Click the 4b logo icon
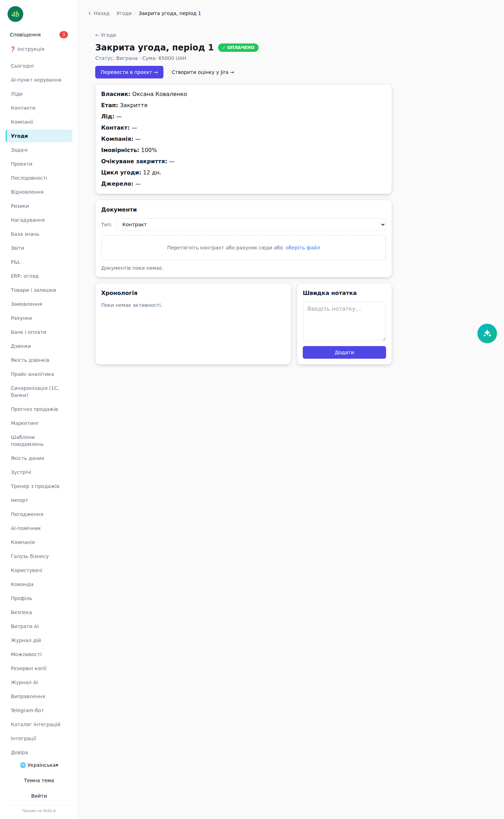This screenshot has width=504, height=819. 15,14
